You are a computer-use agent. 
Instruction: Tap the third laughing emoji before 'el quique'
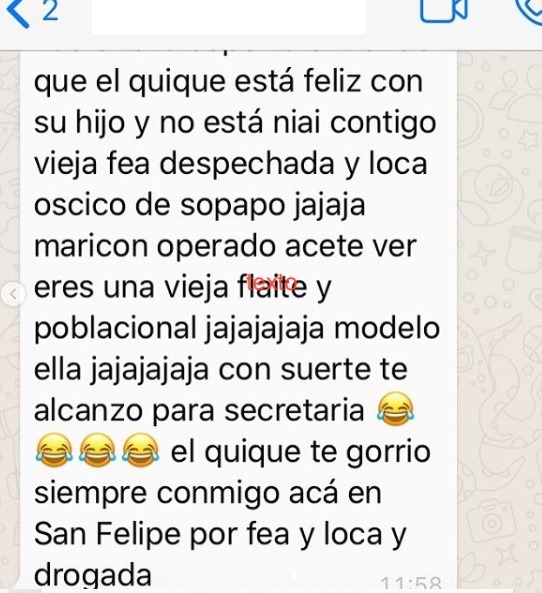(x=140, y=450)
